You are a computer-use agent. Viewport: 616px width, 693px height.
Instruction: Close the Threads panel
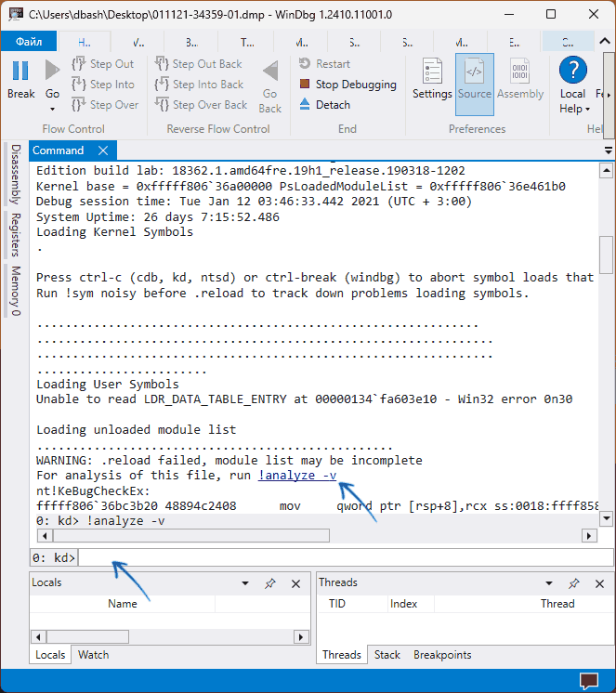pos(599,583)
